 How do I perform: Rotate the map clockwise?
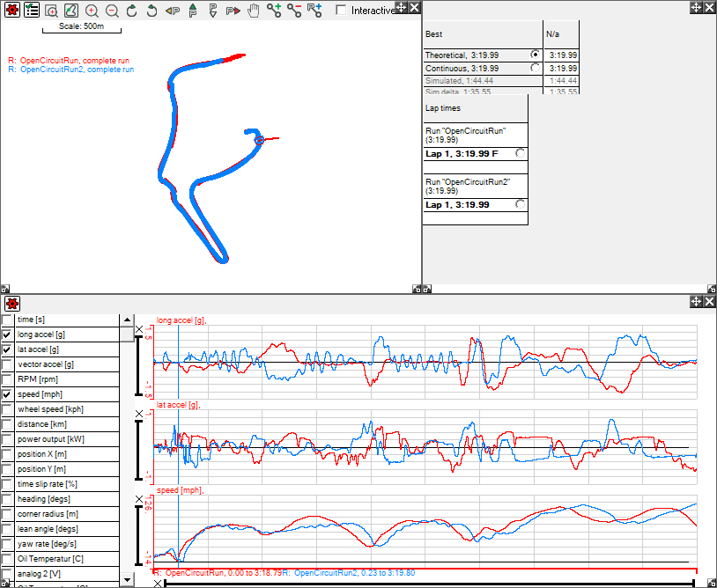tap(132, 11)
